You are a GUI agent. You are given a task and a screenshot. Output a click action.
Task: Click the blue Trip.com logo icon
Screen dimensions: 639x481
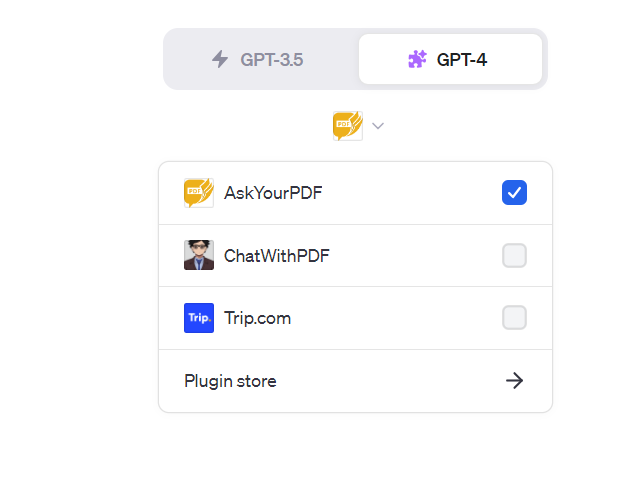tap(199, 318)
